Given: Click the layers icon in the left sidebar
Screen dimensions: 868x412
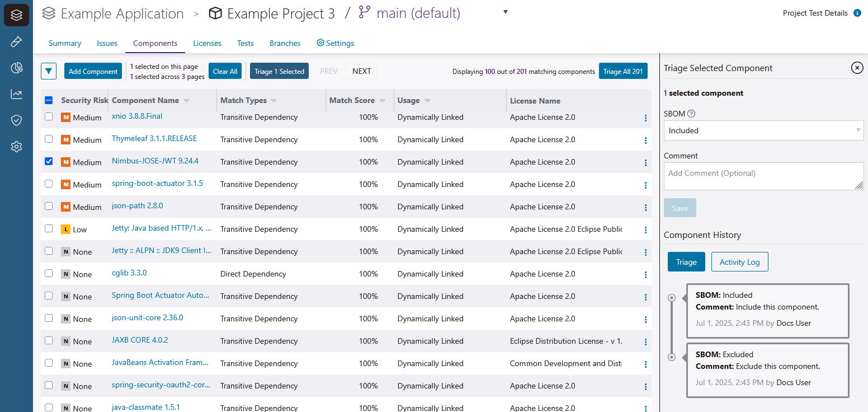Looking at the screenshot, I should pyautogui.click(x=16, y=15).
